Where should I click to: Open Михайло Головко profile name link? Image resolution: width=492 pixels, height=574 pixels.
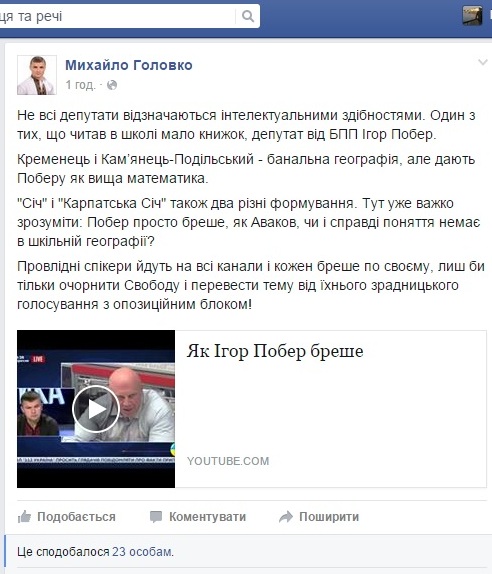point(129,65)
